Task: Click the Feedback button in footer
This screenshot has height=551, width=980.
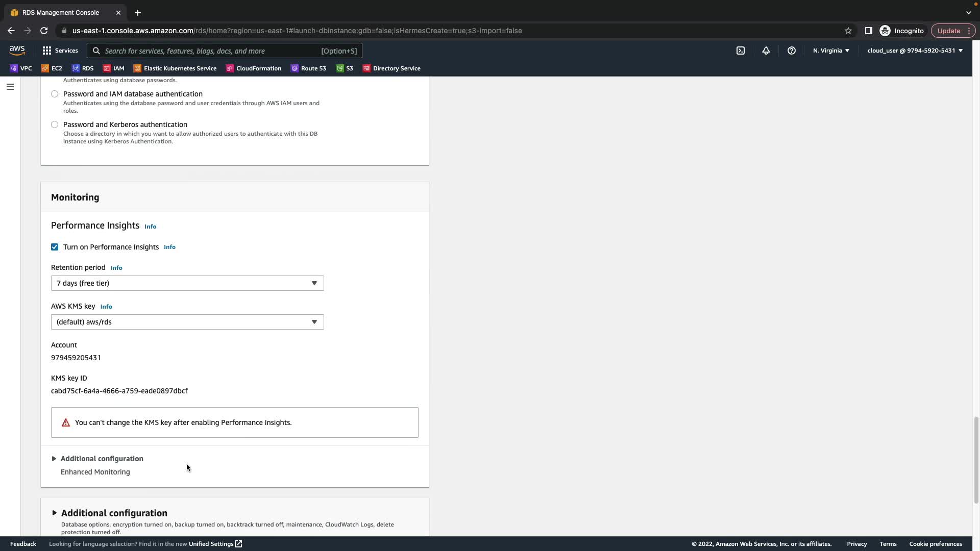Action: (x=23, y=544)
